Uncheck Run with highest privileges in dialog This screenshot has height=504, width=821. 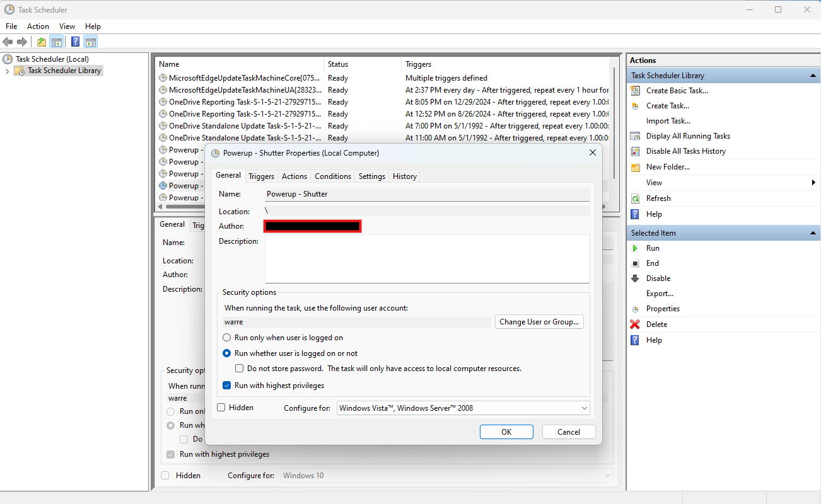pos(227,386)
